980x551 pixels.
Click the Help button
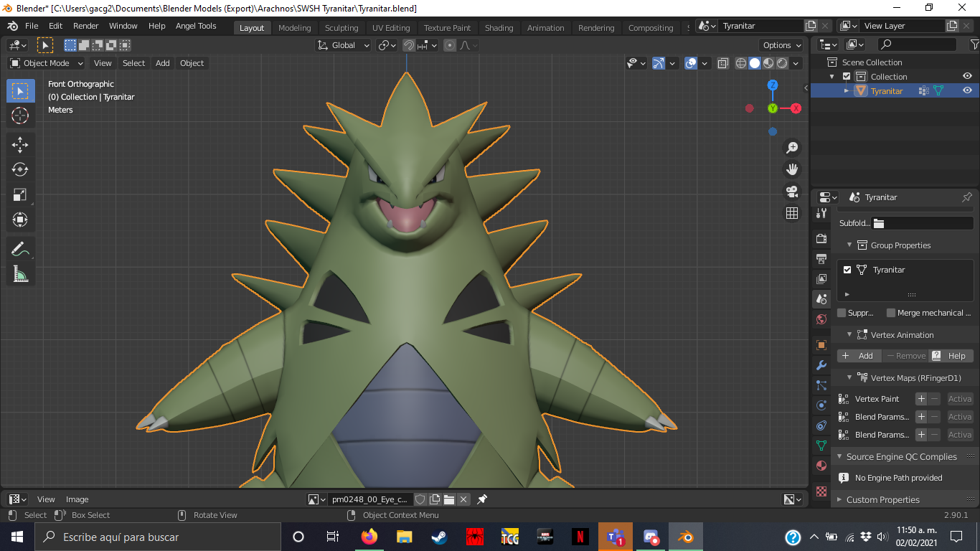951,356
